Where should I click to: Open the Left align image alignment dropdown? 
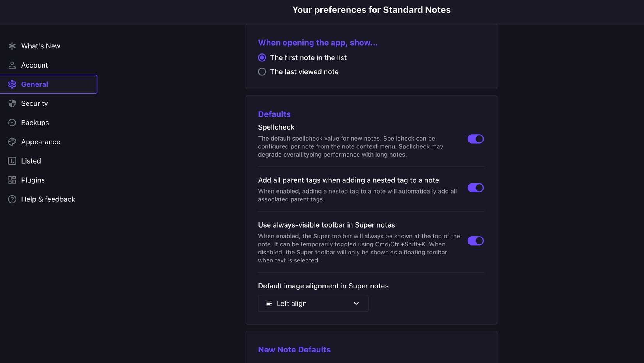click(313, 304)
